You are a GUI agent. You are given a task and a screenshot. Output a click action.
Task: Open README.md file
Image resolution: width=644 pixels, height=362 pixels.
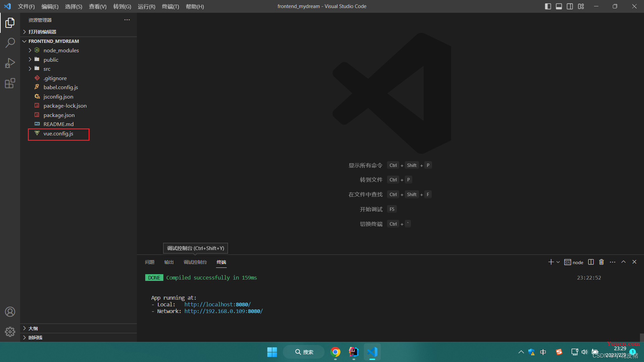(78, 124)
